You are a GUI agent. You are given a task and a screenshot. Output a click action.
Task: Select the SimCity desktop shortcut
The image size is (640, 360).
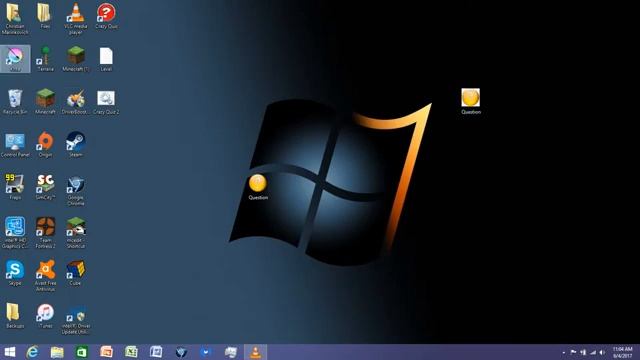click(45, 187)
